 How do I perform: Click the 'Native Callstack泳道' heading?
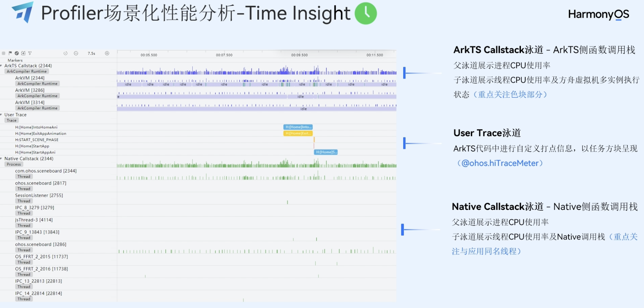point(497,207)
